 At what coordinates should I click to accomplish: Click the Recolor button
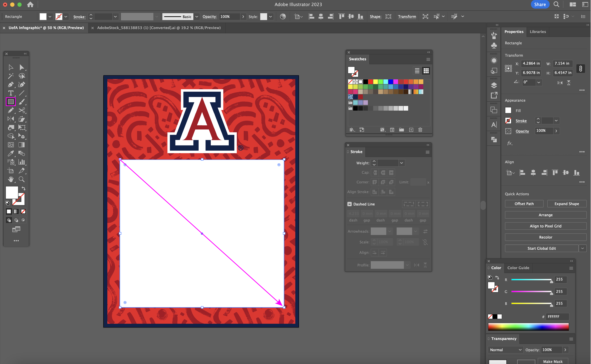coord(545,237)
